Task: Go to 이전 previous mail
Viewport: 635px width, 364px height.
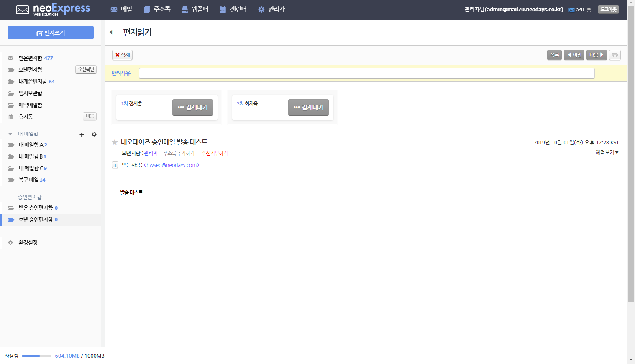Action: click(x=574, y=55)
